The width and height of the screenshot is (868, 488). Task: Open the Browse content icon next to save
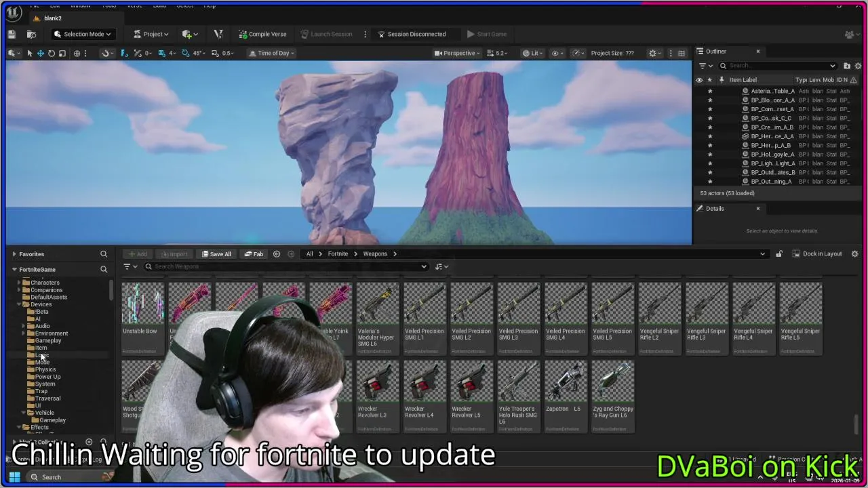point(31,34)
